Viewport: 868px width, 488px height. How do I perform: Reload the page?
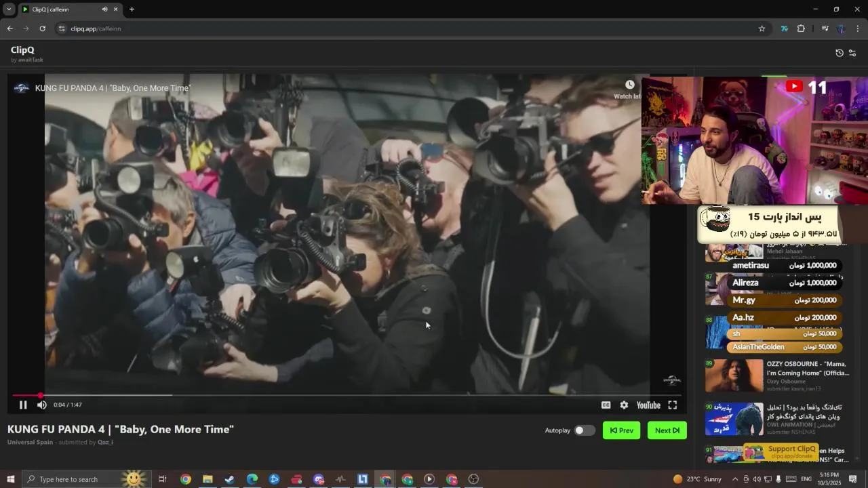pyautogui.click(x=42, y=28)
